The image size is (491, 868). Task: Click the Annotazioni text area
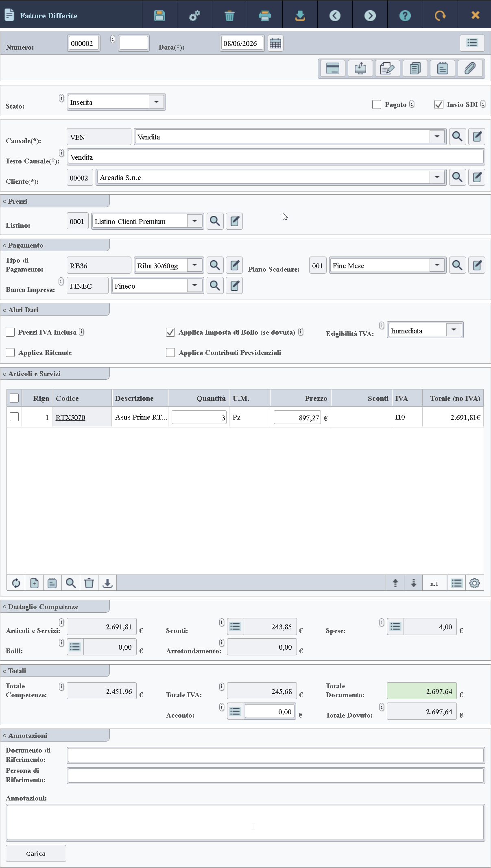click(x=245, y=822)
